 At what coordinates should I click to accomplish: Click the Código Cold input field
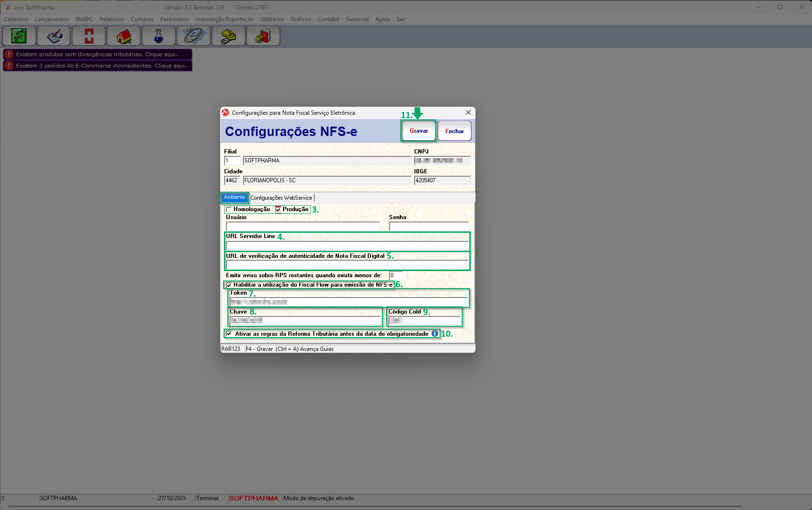tap(424, 320)
